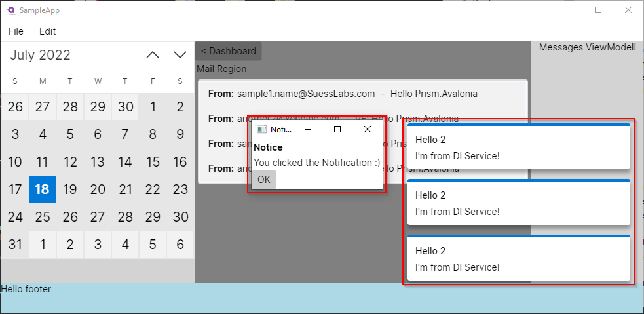Select July 1 in calendar

pyautogui.click(x=153, y=107)
